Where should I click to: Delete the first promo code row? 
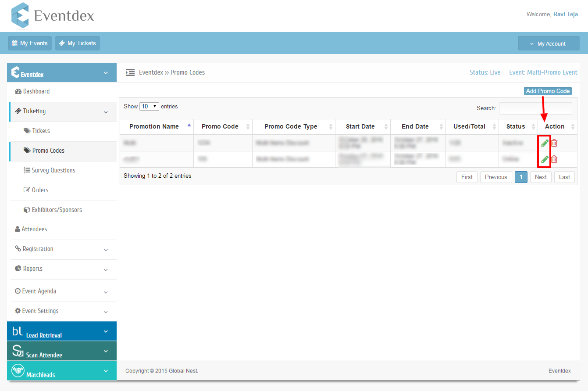554,143
